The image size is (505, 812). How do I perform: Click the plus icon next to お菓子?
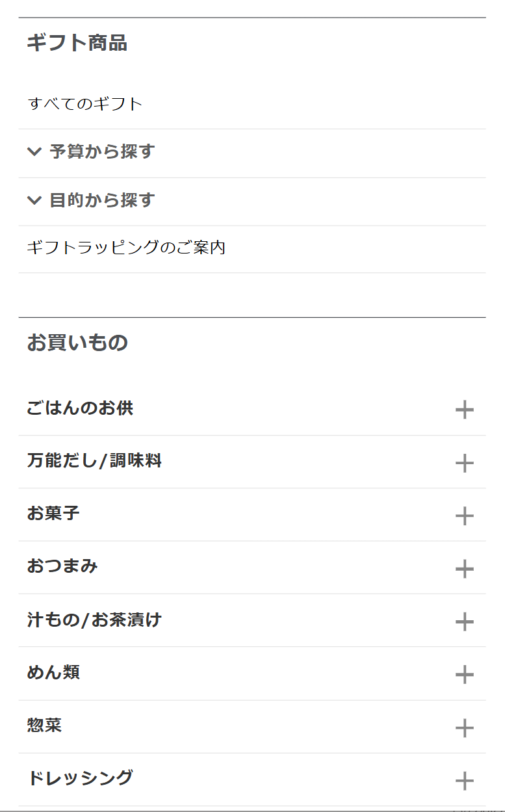(464, 516)
